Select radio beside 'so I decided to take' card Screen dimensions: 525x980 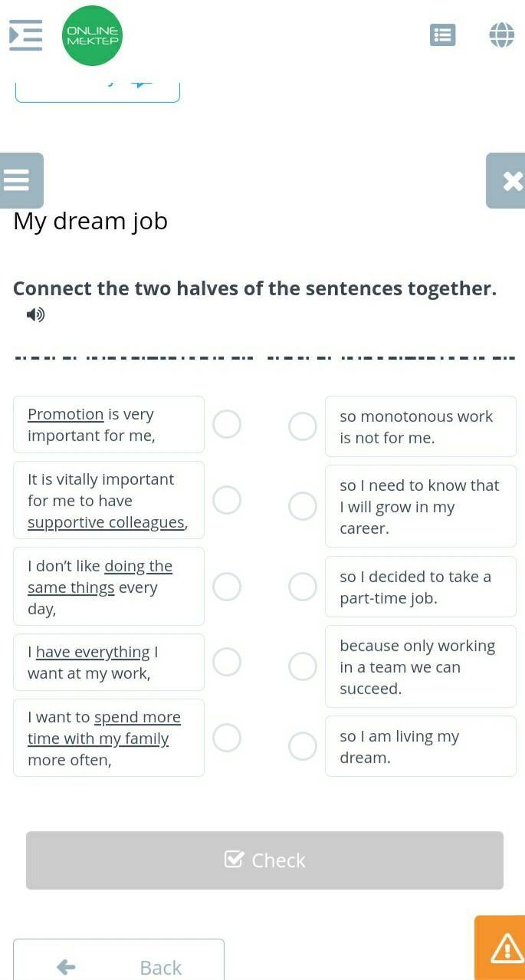(x=303, y=587)
